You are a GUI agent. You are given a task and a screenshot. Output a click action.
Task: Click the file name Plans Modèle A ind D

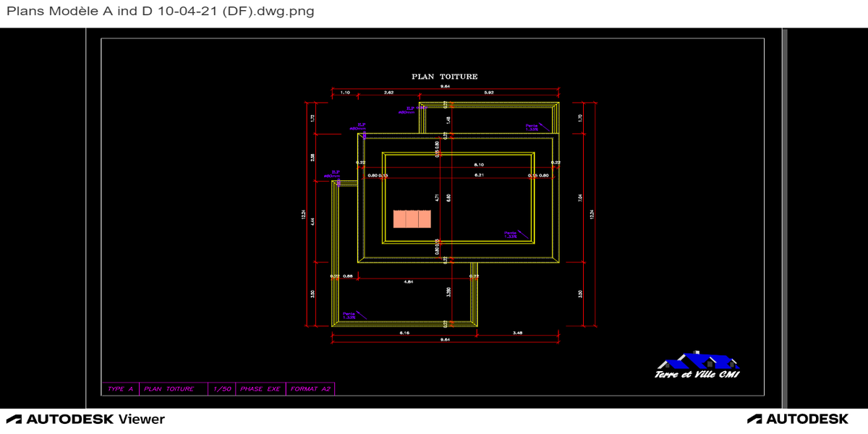(160, 12)
